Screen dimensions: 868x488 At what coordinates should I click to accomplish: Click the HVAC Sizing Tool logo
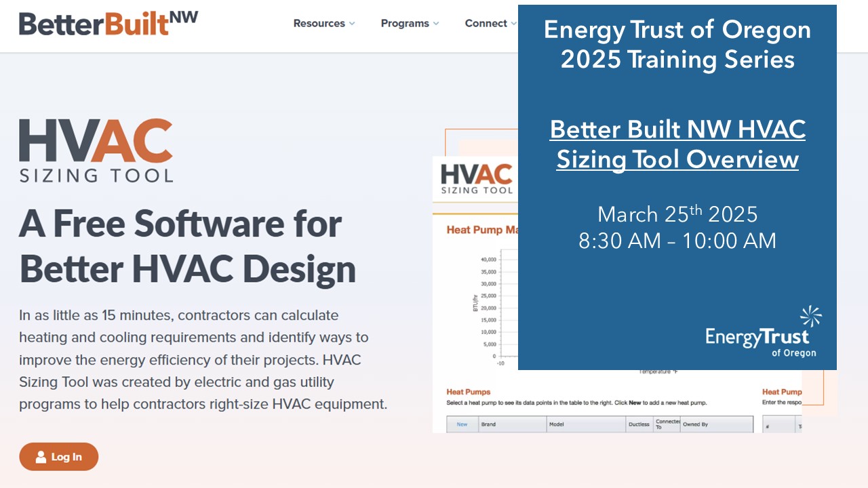pos(96,150)
